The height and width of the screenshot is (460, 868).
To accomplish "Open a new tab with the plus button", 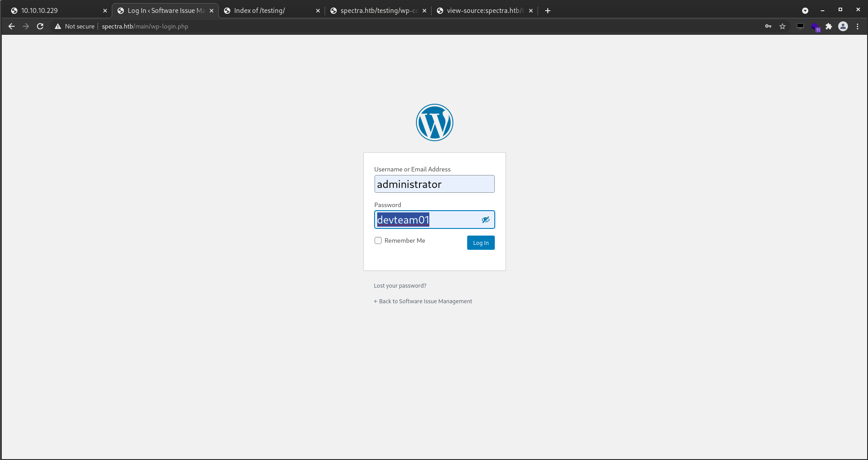I will point(548,11).
